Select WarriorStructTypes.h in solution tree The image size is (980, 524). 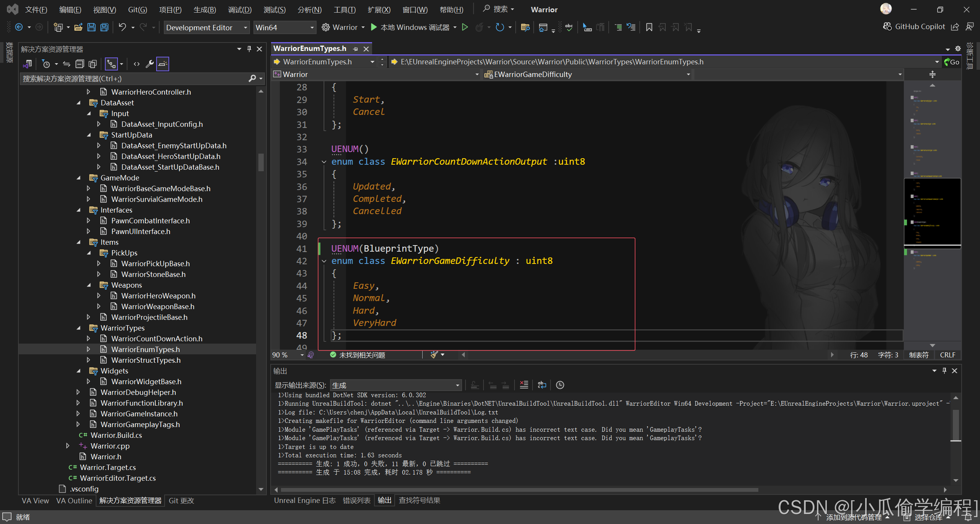[145, 360]
